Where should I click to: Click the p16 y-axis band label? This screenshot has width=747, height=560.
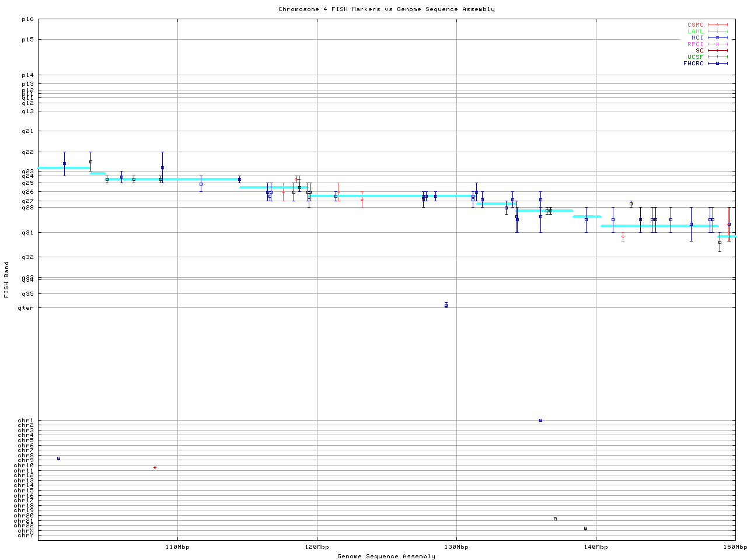(x=27, y=19)
